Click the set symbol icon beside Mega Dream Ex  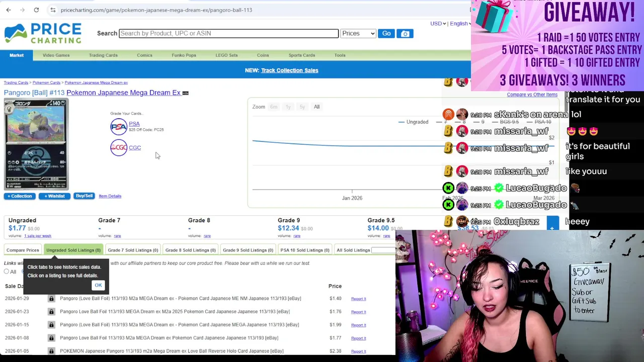point(185,93)
